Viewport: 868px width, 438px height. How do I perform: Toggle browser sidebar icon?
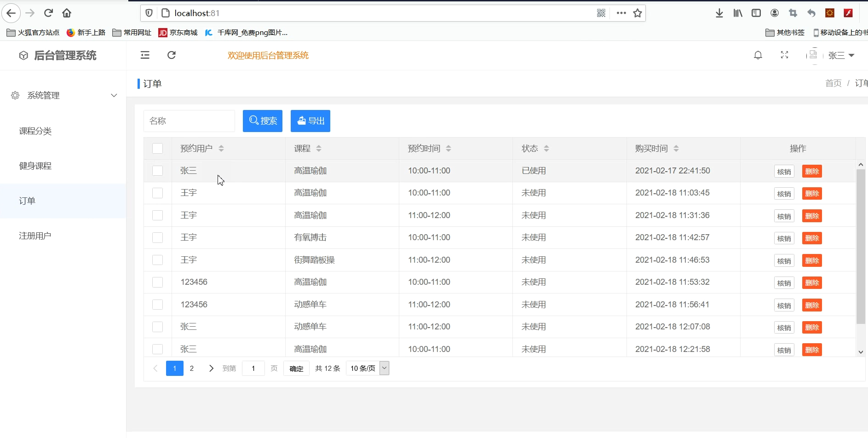pos(756,13)
